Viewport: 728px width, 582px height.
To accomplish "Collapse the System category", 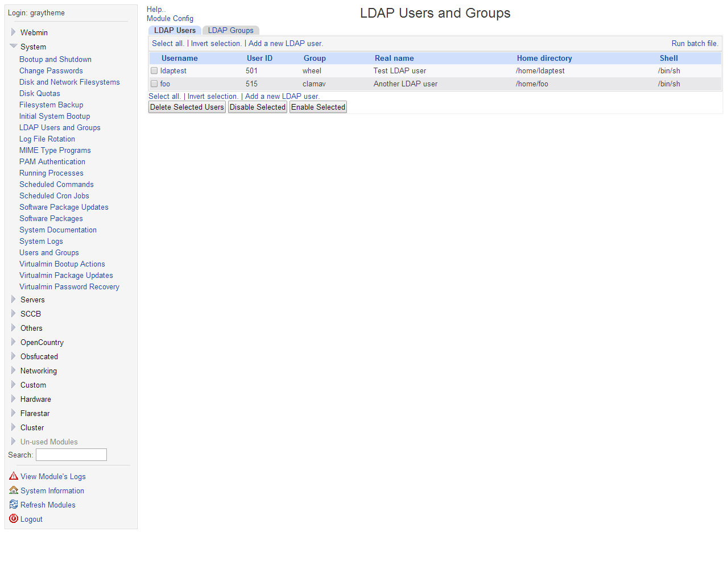I will pos(14,47).
